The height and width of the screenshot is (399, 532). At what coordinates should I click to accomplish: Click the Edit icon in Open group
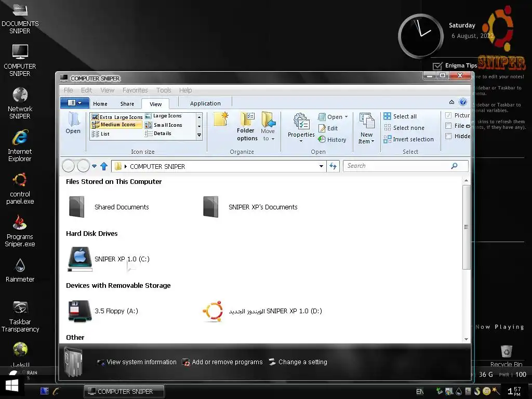[322, 128]
